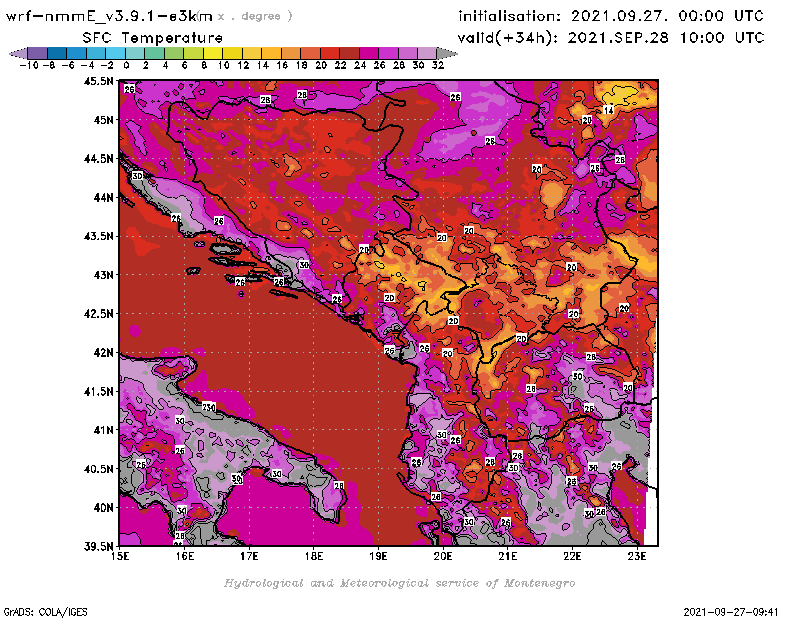
Task: Pick the cyan legend swatch between -2 and 0
Action: [x=115, y=53]
